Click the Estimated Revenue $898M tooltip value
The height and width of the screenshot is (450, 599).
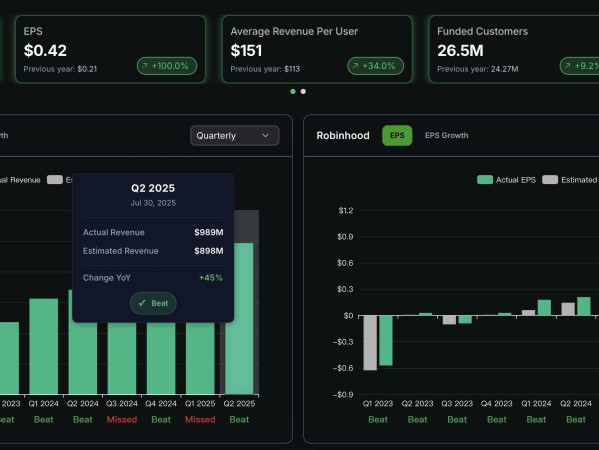[209, 251]
